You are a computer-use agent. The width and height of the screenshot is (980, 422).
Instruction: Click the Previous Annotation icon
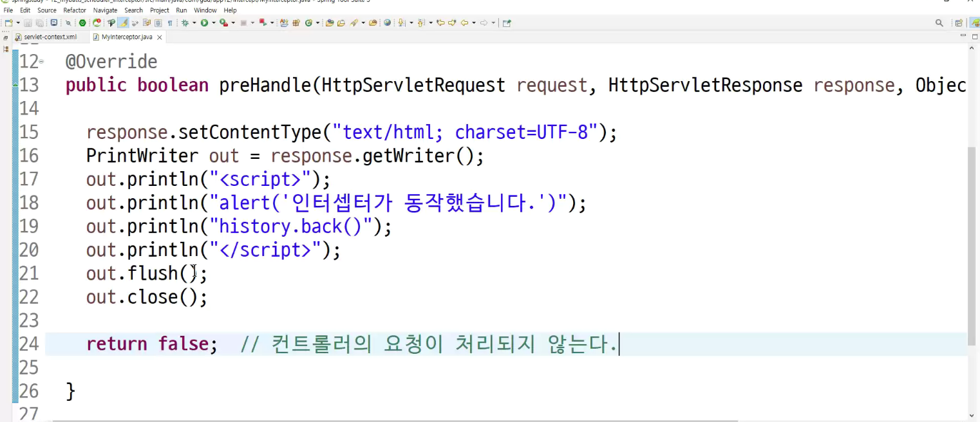tap(420, 23)
